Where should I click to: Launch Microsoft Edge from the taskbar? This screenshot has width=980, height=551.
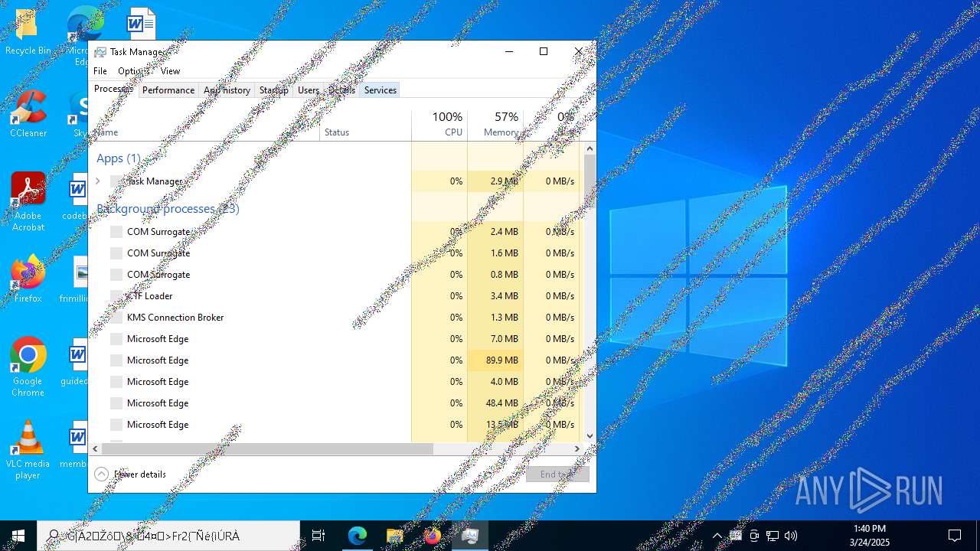pos(358,536)
